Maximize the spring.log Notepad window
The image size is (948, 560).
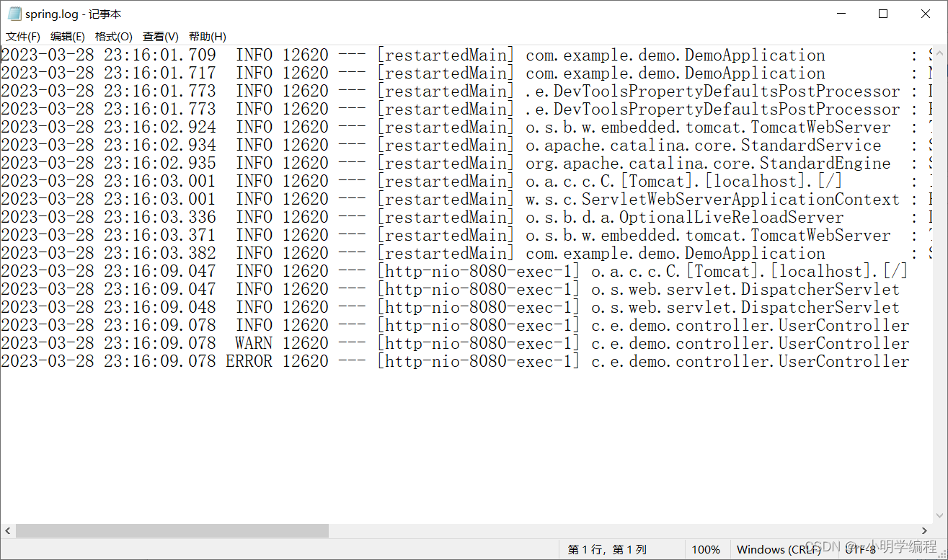(x=883, y=14)
